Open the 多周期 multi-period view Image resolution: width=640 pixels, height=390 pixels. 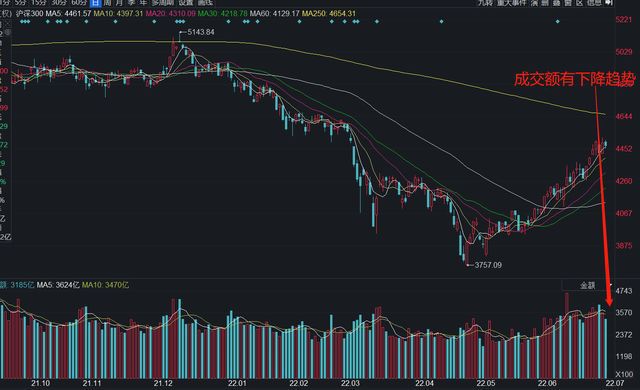[x=163, y=2]
